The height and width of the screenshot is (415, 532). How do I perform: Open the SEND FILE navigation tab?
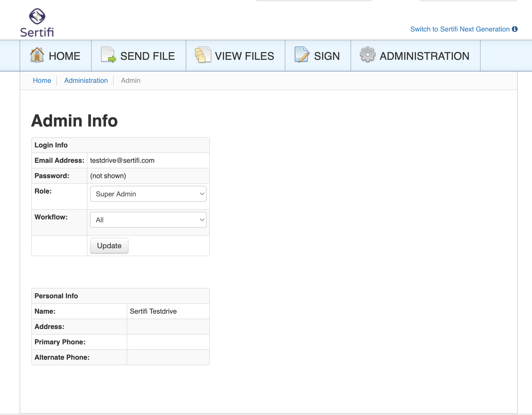tap(139, 56)
